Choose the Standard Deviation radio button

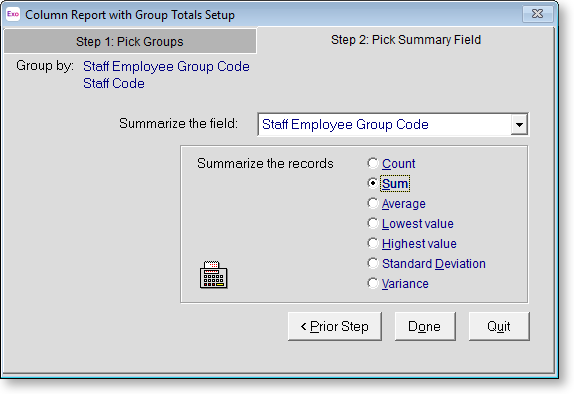point(373,263)
